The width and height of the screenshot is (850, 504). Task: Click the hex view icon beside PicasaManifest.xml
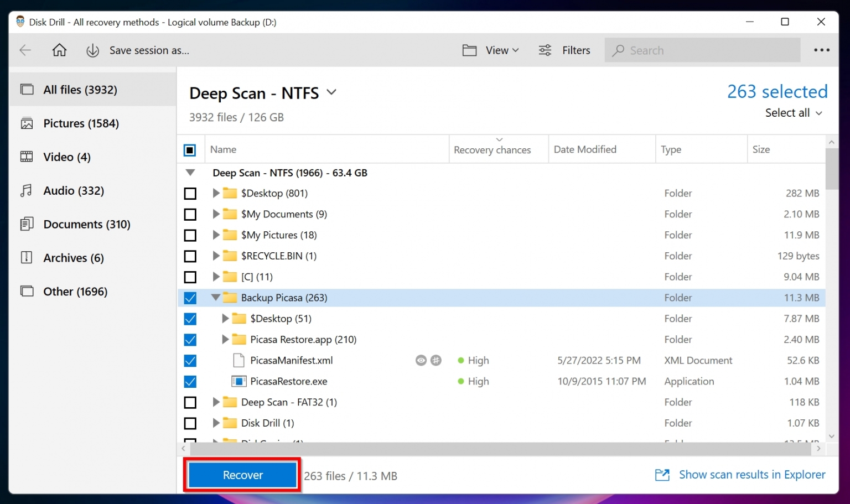point(437,360)
